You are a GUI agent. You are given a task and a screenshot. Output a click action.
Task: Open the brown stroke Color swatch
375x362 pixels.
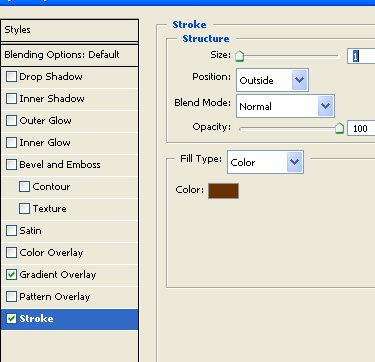(223, 191)
